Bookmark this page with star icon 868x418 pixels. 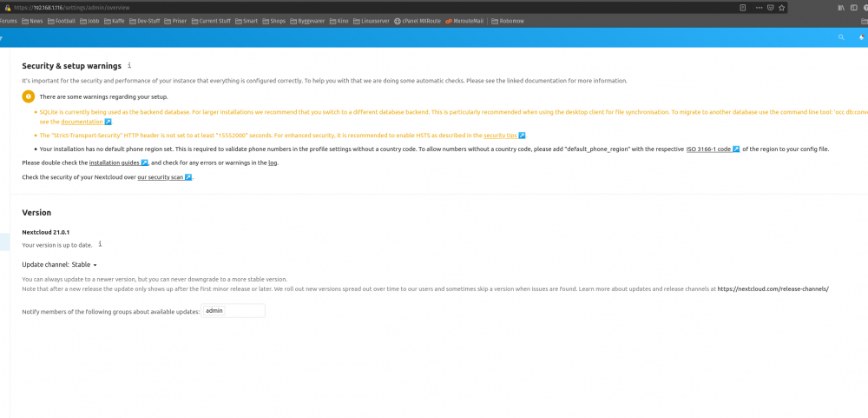tap(782, 8)
